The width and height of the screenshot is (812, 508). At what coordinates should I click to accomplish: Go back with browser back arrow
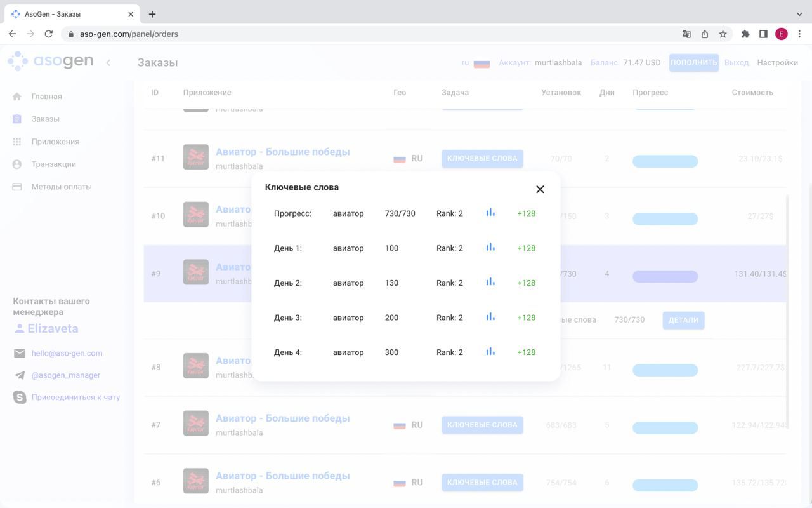coord(12,34)
